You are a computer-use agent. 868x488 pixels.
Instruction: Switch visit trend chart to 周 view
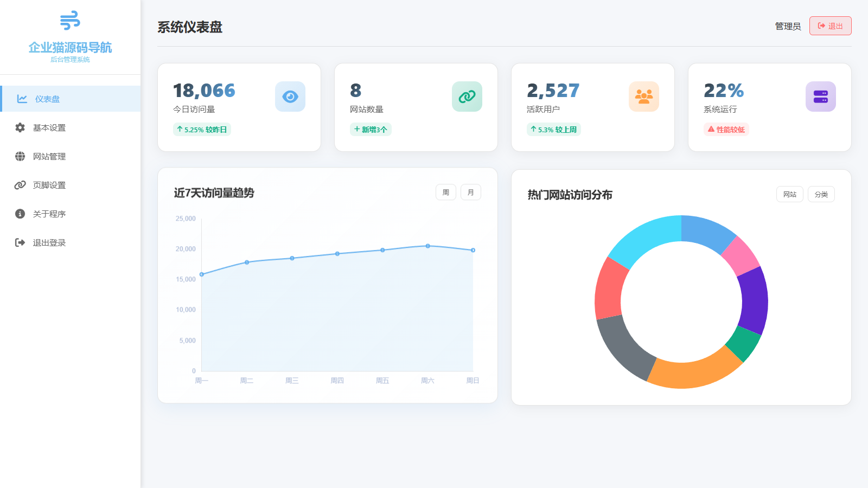click(446, 192)
